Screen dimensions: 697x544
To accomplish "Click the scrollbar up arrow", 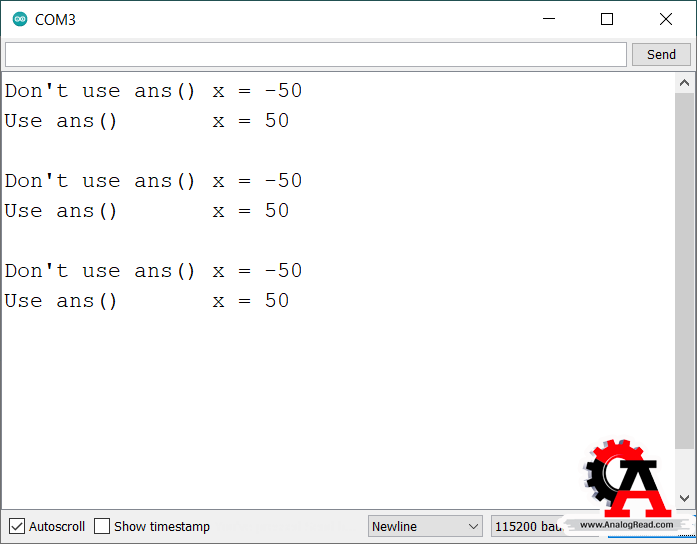I will pyautogui.click(x=685, y=83).
